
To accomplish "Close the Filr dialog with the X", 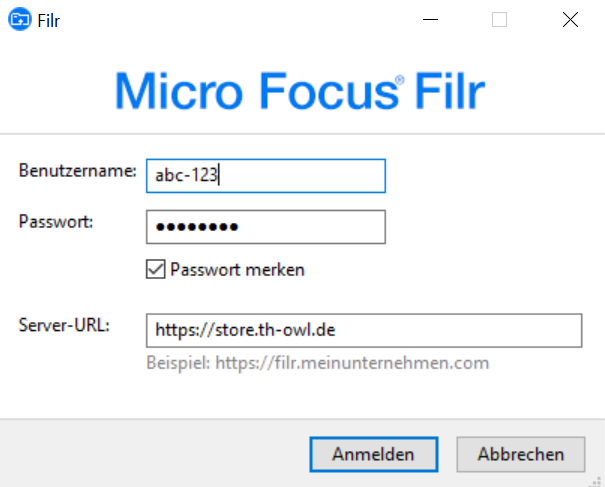I will [570, 20].
